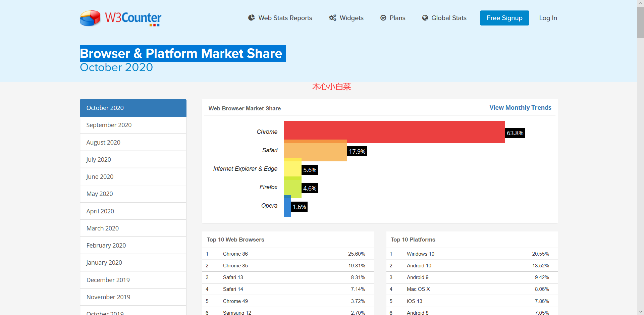Click the 63.8% Chrome value label

click(515, 133)
